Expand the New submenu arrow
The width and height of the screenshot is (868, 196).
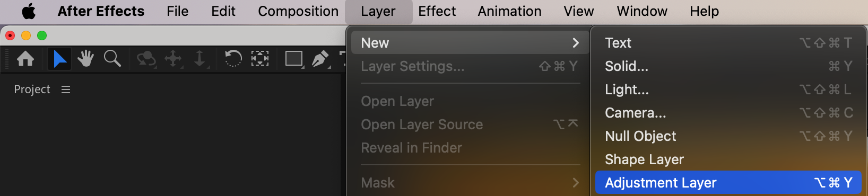tap(576, 43)
